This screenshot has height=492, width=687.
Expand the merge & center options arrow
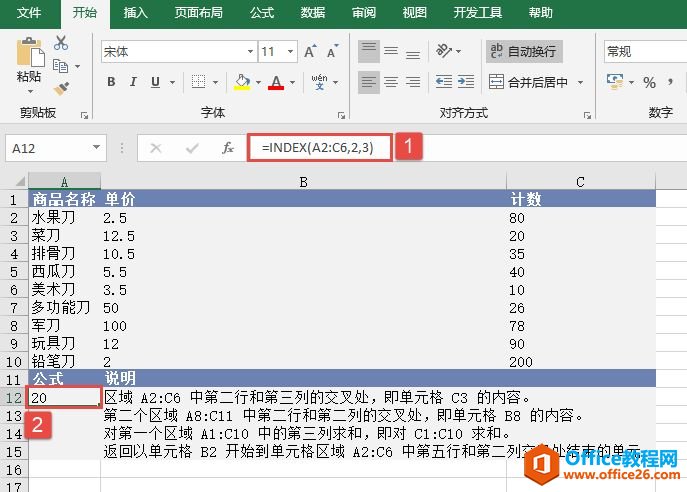pyautogui.click(x=581, y=82)
